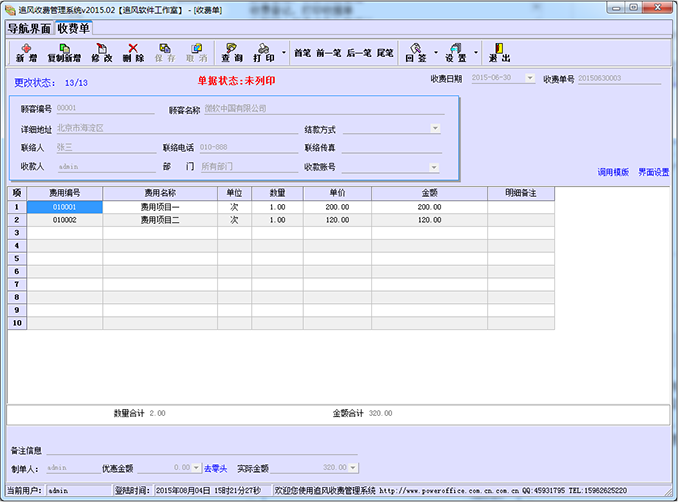This screenshot has height=502, width=680.
Task: Click the 界面设置 link
Action: click(653, 172)
